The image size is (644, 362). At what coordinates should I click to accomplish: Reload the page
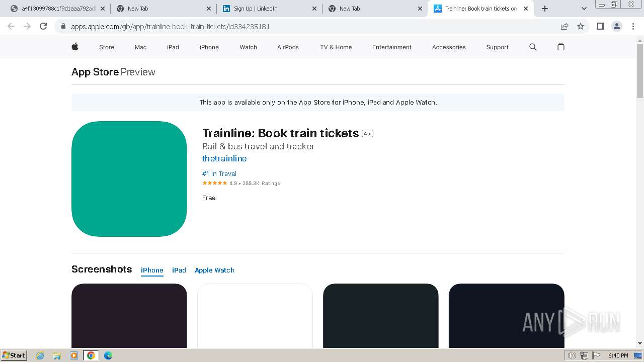[43, 26]
